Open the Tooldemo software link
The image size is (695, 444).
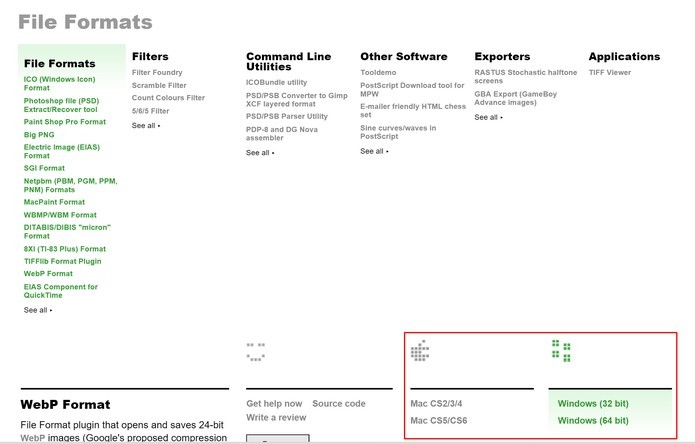coord(379,72)
